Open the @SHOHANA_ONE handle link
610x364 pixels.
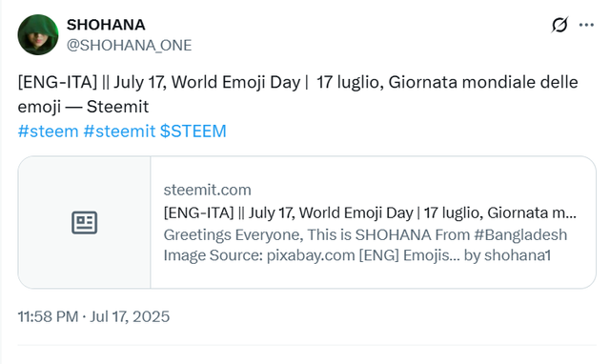[130, 46]
